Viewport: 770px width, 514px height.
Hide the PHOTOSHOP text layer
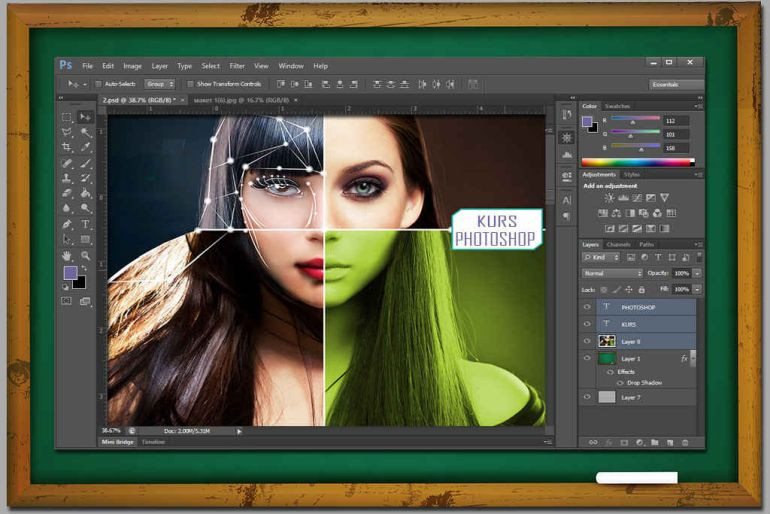coord(587,307)
